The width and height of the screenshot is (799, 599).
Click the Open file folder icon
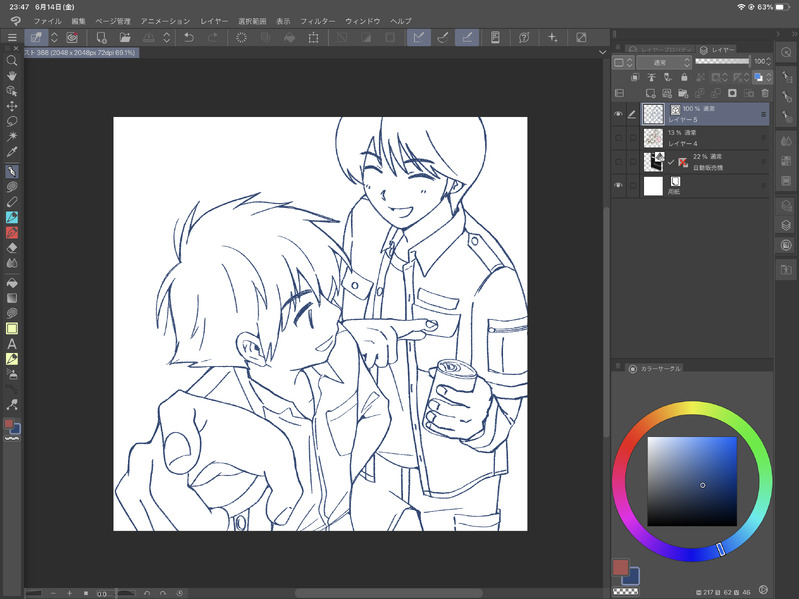click(x=125, y=37)
